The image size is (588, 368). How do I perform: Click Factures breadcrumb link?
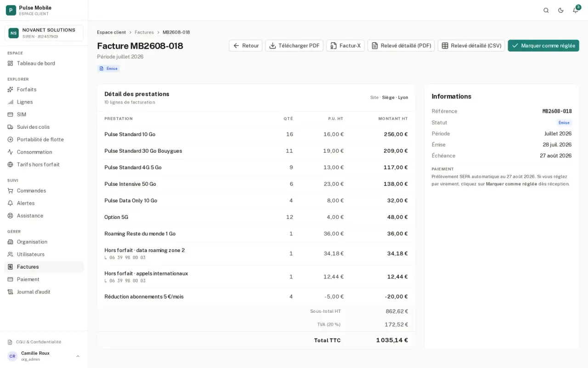pos(144,32)
